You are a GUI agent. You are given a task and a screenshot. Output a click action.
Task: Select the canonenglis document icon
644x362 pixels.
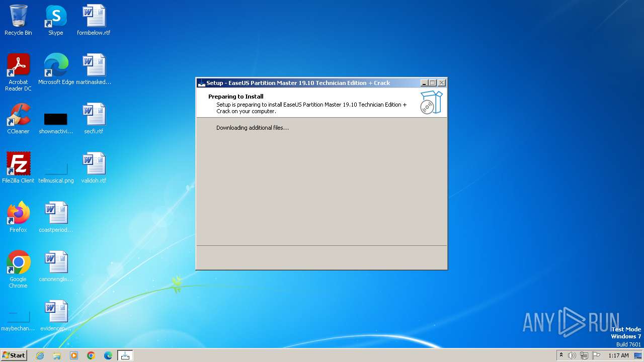click(x=56, y=266)
